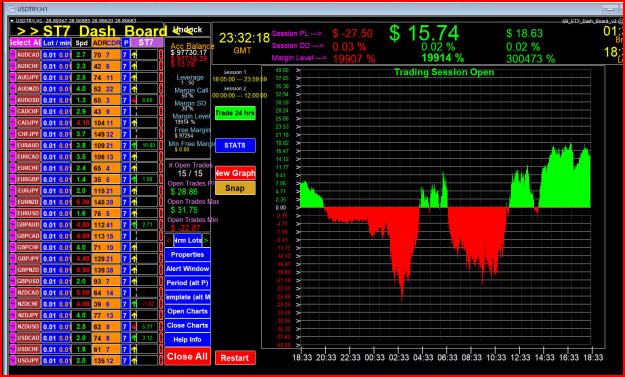Click the red close bar of AUDCAD row
625x377 pixels.
(x=161, y=55)
